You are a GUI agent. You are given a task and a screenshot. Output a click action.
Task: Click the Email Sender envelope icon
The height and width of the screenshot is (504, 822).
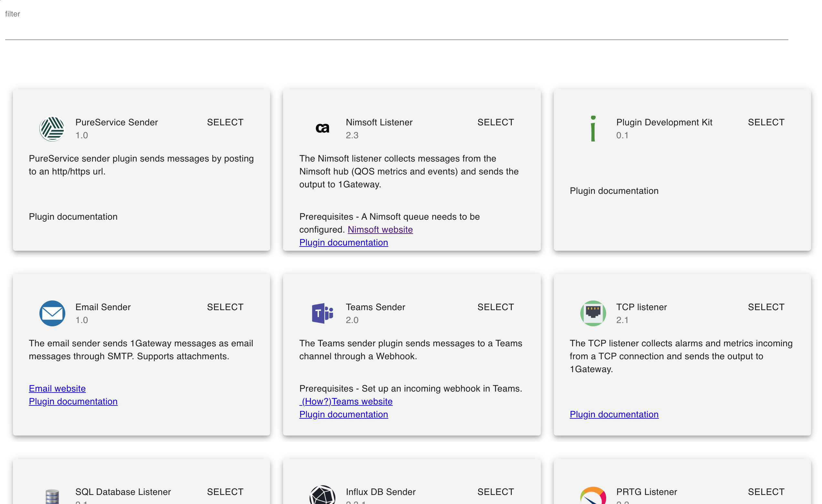tap(52, 313)
